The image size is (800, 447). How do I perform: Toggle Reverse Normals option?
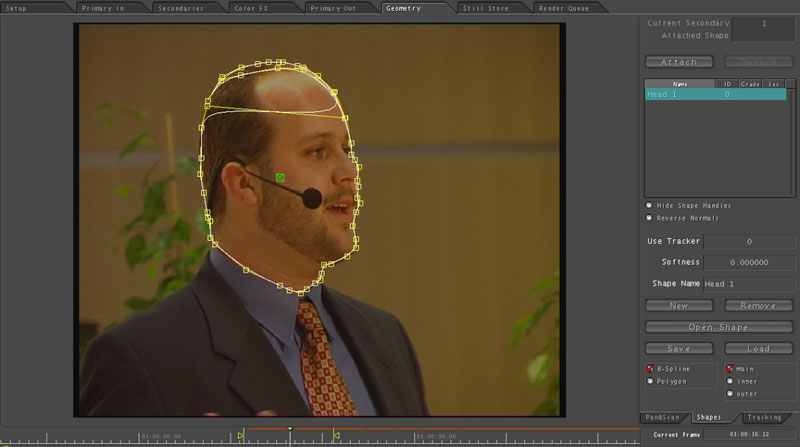tap(649, 217)
